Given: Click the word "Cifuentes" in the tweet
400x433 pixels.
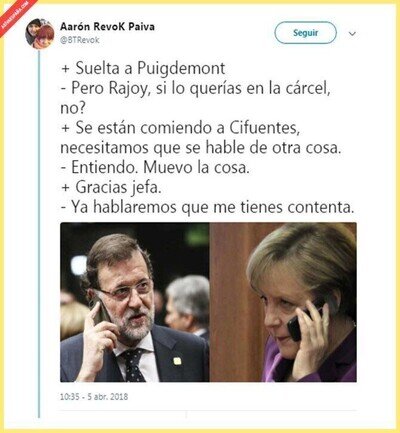Looking at the screenshot, I should (265, 128).
